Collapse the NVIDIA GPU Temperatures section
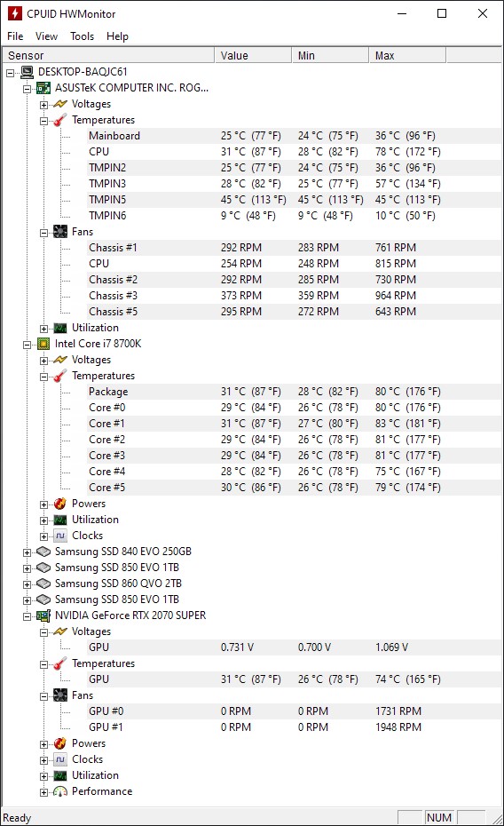 43,664
